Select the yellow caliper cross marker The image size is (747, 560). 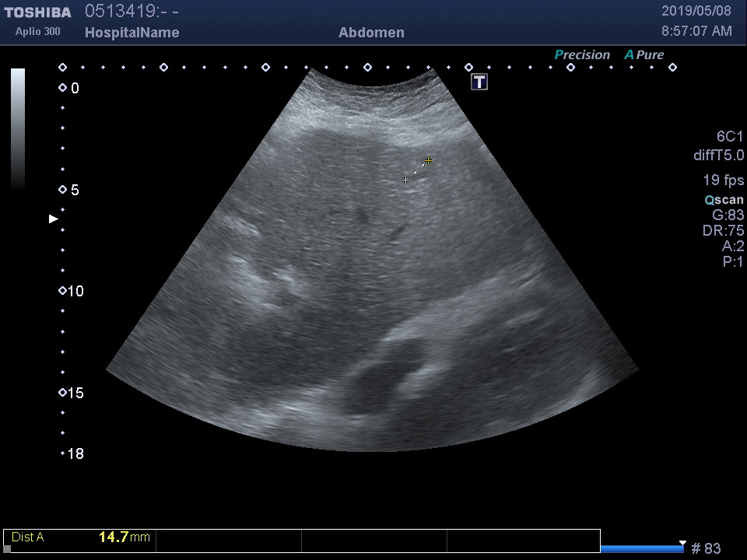point(428,161)
